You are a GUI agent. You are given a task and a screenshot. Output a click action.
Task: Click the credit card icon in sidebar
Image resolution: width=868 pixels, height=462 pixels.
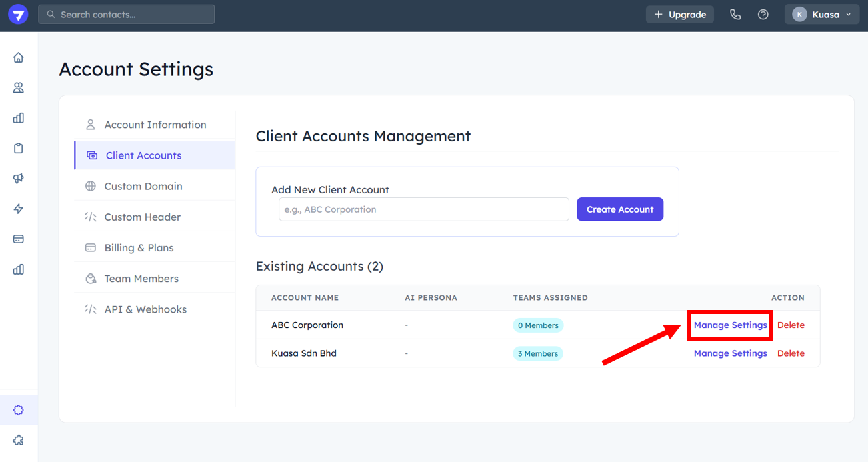pyautogui.click(x=19, y=239)
